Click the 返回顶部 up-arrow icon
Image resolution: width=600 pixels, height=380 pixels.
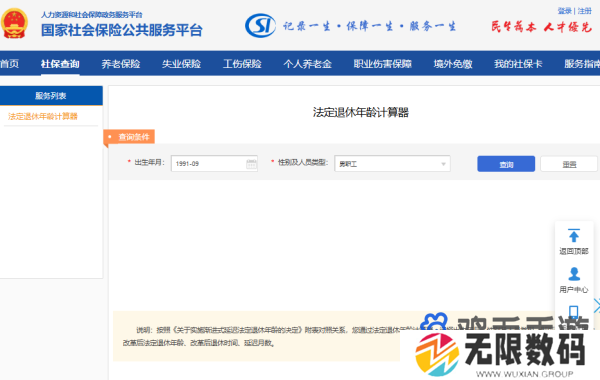coord(574,236)
